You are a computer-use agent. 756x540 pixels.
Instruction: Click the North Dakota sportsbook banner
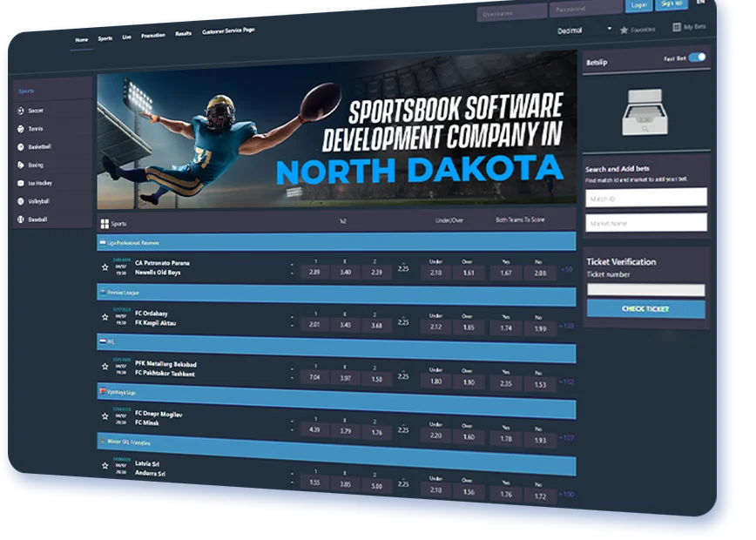click(x=336, y=132)
